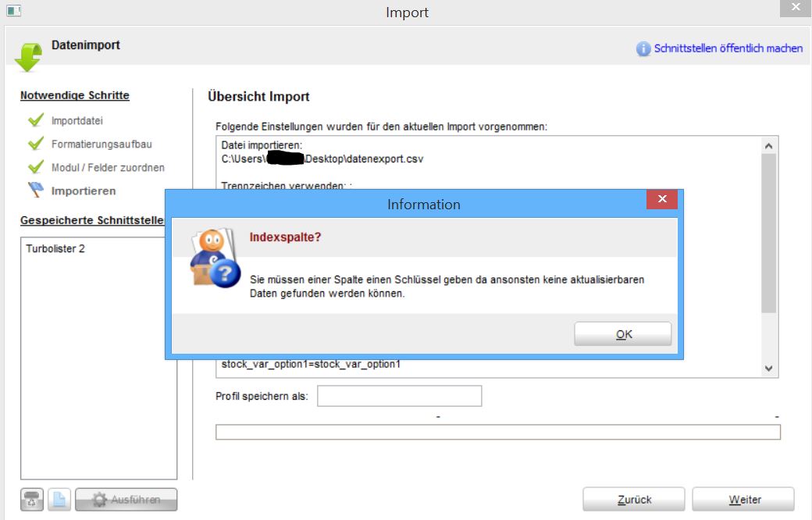The image size is (812, 520).
Task: Click the blue flag icon beside Importieren
Action: [x=35, y=191]
